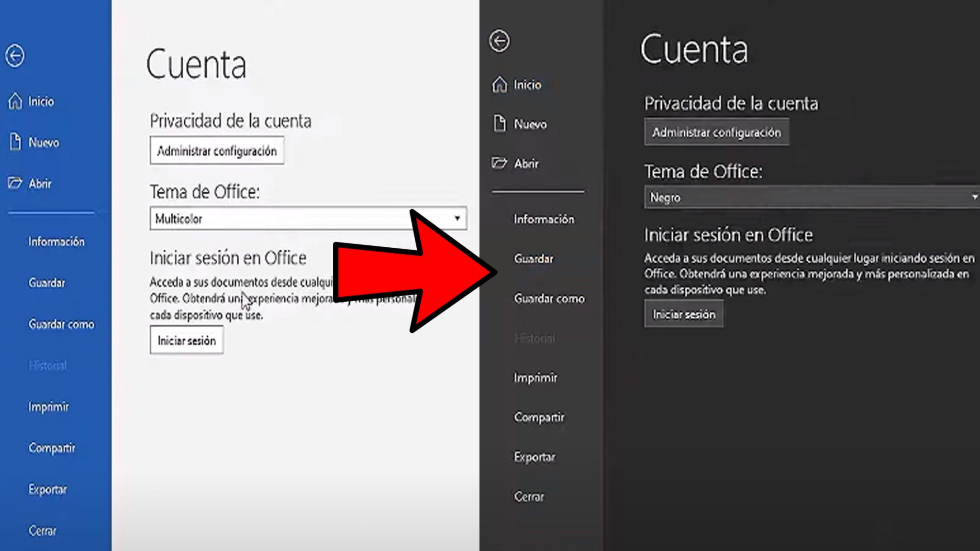The width and height of the screenshot is (980, 551).
Task: Select Imprimir in dark sidebar
Action: 535,378
